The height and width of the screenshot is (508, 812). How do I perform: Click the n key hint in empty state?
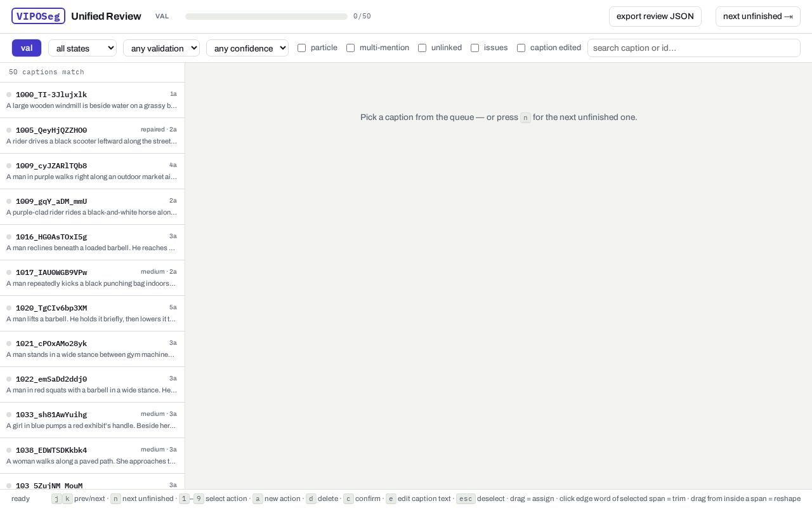525,117
